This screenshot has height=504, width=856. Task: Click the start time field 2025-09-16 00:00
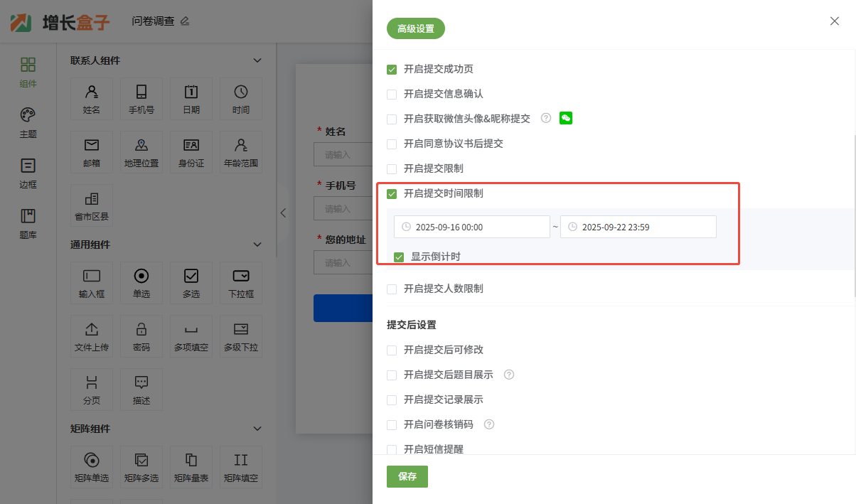click(472, 227)
